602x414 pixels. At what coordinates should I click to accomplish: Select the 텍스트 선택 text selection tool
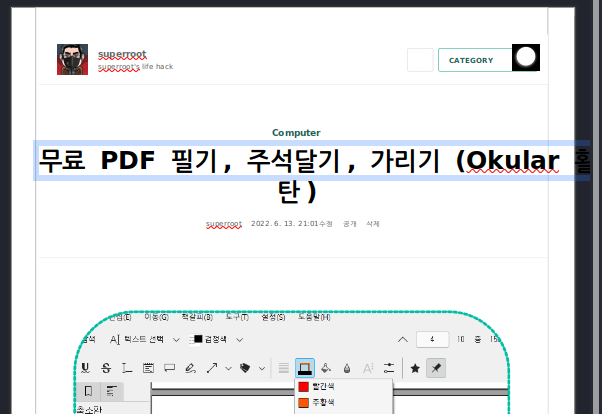tap(137, 339)
